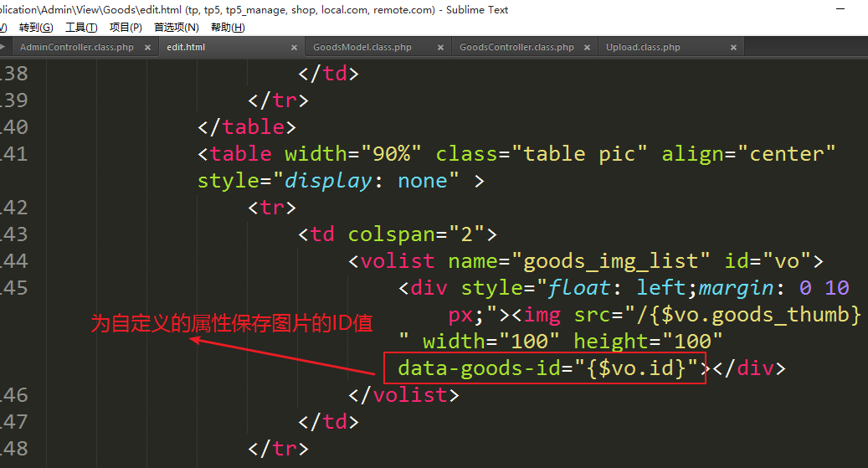Open the 帮助(H) menu

[228, 28]
